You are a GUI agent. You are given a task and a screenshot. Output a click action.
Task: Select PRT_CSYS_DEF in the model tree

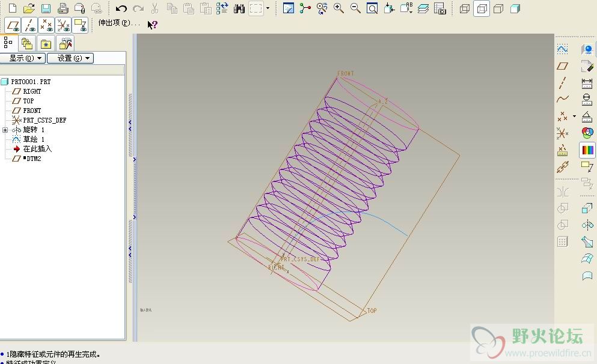pos(44,120)
